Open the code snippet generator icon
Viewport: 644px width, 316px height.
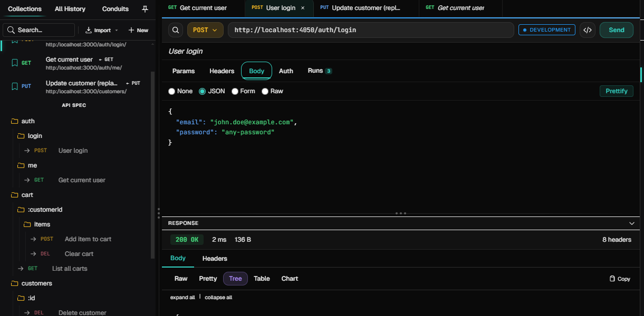coord(588,30)
